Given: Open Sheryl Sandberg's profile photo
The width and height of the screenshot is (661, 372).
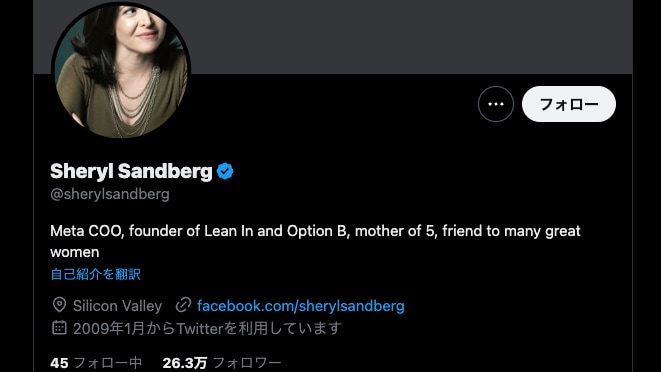Looking at the screenshot, I should click(121, 70).
